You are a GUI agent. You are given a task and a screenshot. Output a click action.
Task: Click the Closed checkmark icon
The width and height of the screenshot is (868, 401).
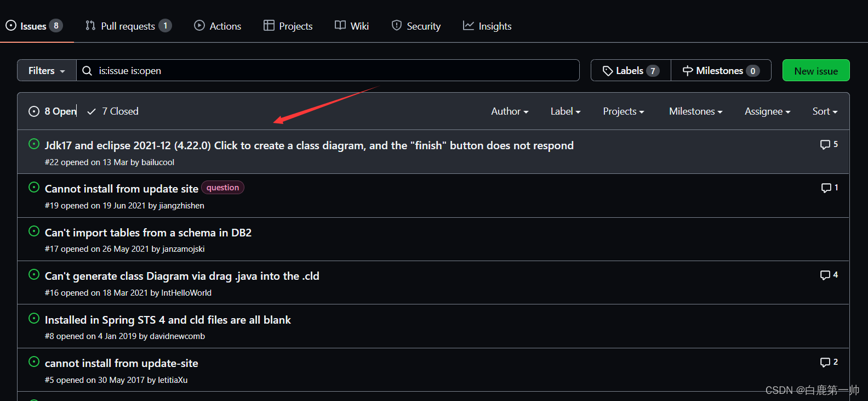(x=92, y=111)
